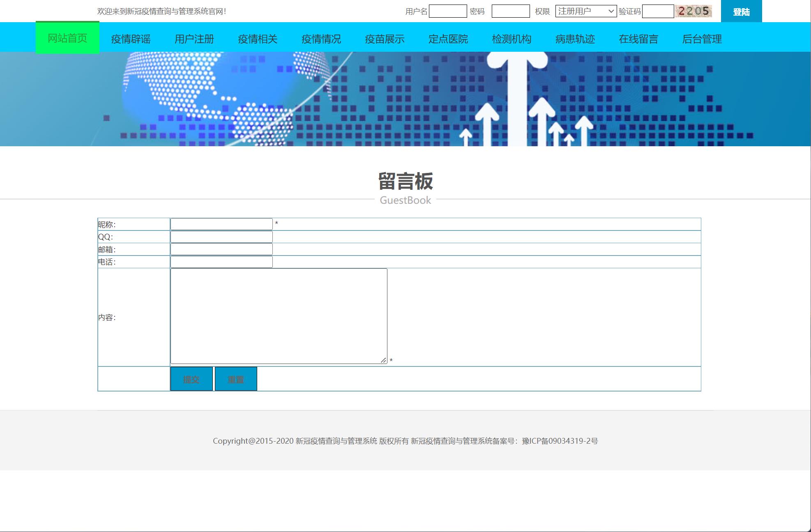811x532 pixels.
Task: Enter the 后台管理 admin backend
Action: pos(702,39)
